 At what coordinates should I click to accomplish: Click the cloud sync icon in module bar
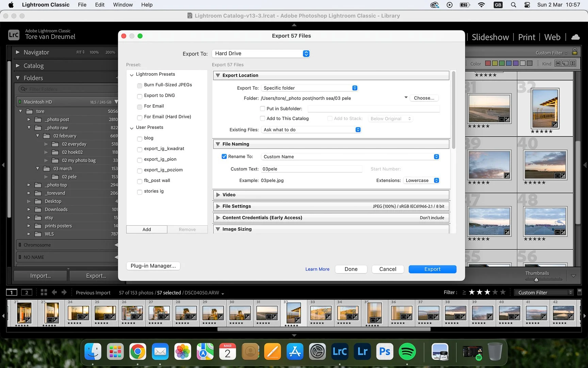[575, 37]
